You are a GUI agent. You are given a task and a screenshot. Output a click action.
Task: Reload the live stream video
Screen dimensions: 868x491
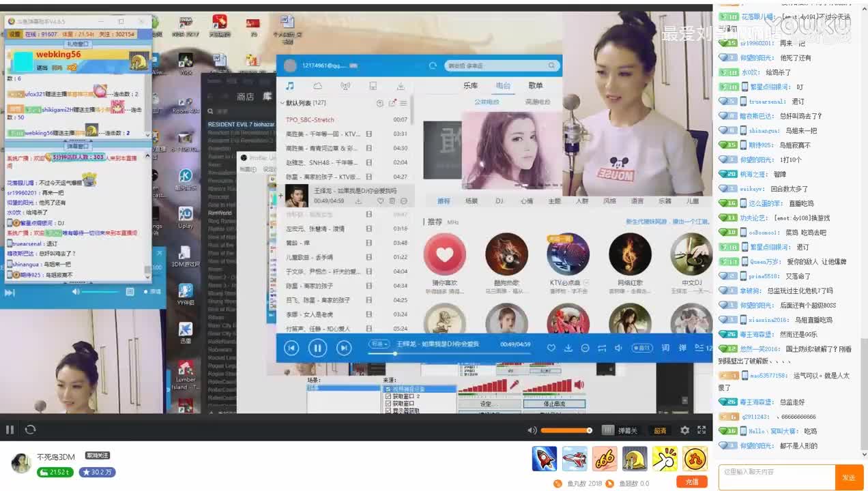click(30, 430)
